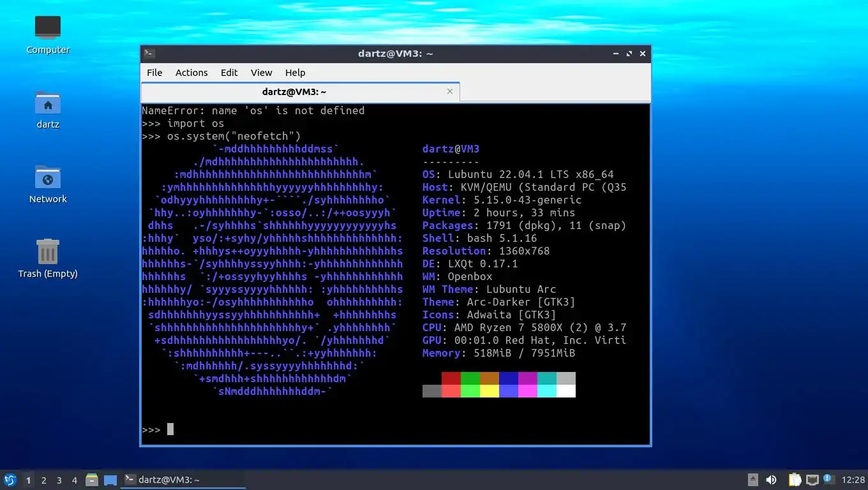Launch the file manager from the panel
Image resolution: width=868 pixels, height=490 pixels.
pos(92,480)
